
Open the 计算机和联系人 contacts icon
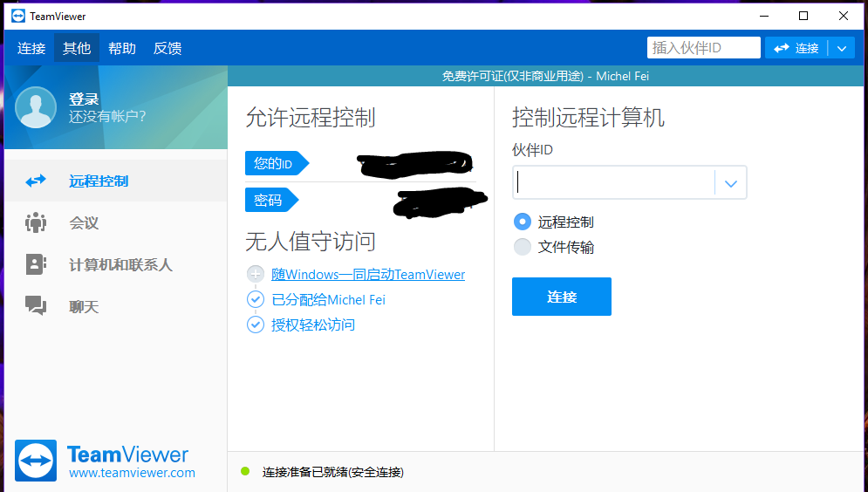(x=36, y=264)
